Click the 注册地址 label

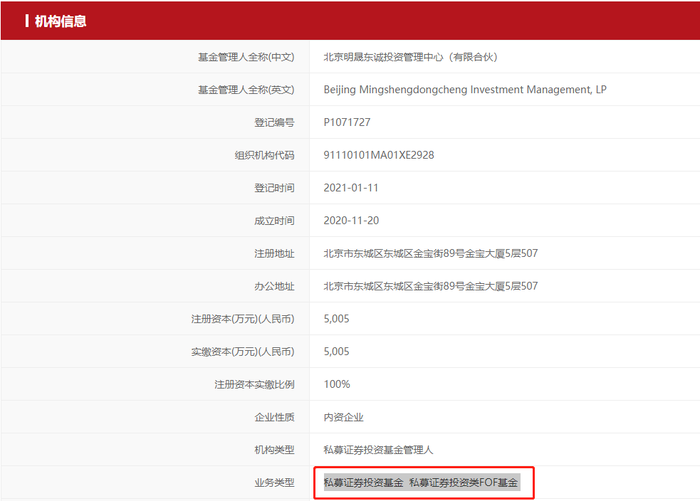coord(275,254)
